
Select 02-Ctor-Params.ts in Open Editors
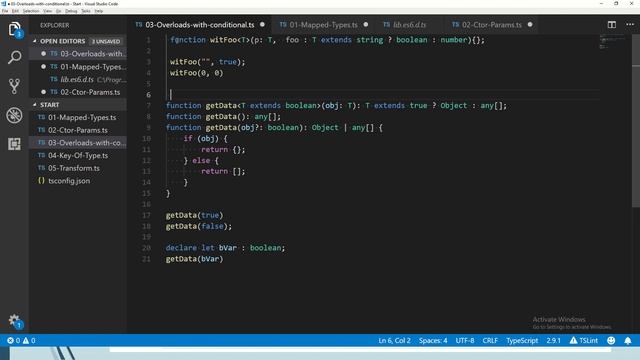[x=78, y=92]
